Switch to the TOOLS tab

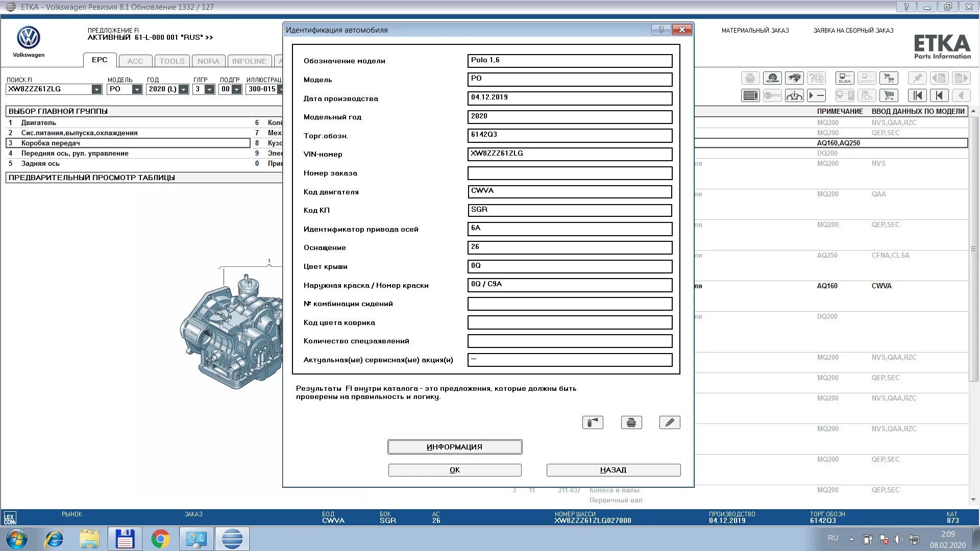[x=172, y=61]
